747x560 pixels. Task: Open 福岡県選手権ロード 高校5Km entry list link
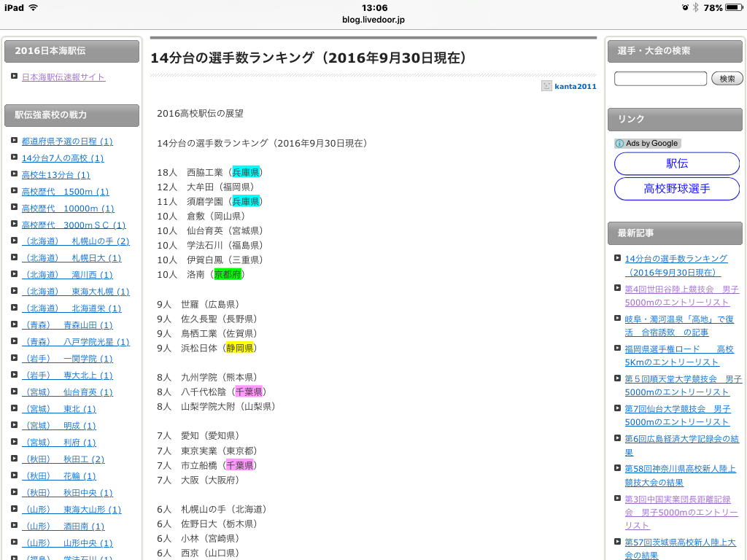pyautogui.click(x=679, y=356)
